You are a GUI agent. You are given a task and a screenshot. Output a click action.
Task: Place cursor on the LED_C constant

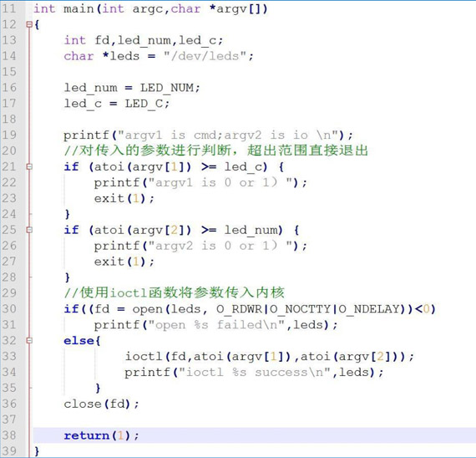[x=144, y=104]
